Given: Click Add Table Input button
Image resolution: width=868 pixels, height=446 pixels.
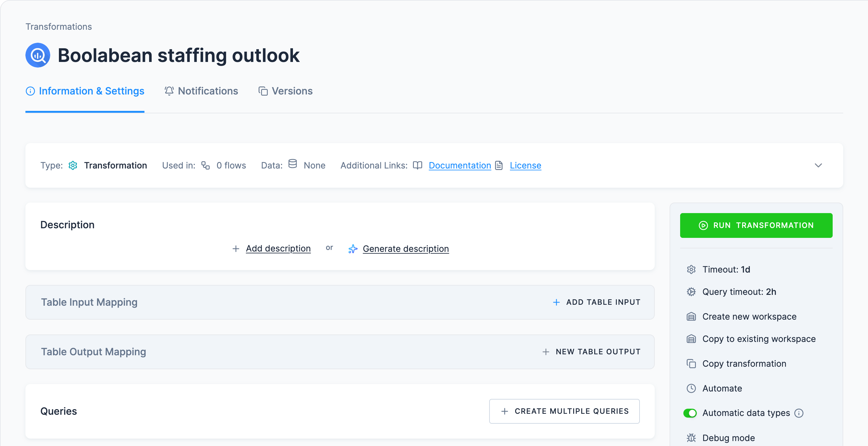Looking at the screenshot, I should pos(597,302).
